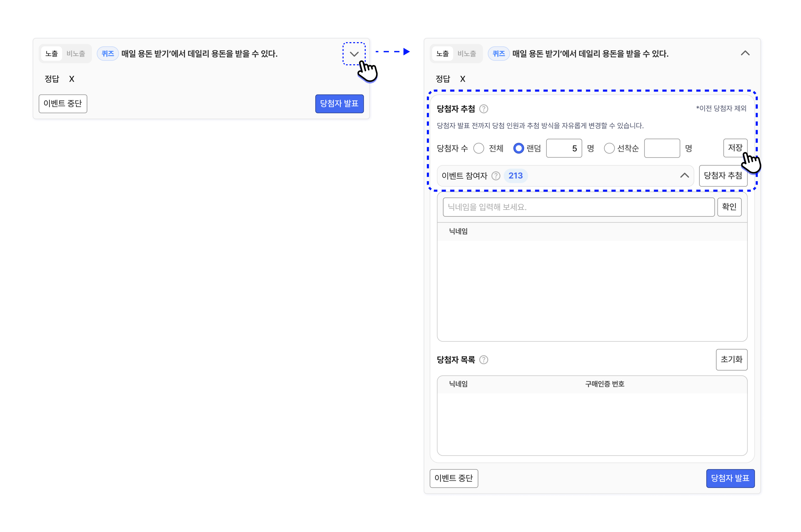The width and height of the screenshot is (801, 532).
Task: Click help icon beside 이벤트 참여자 label
Action: click(x=496, y=176)
